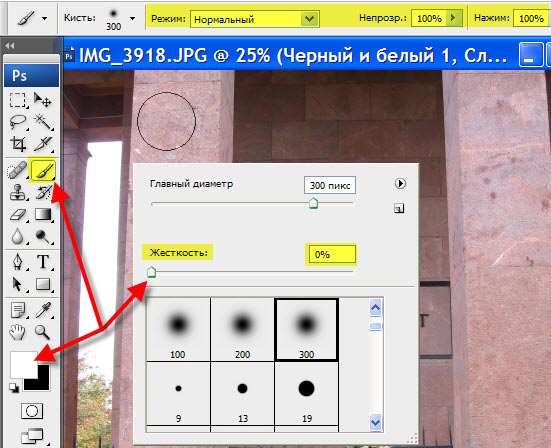The image size is (551, 448).
Task: Collapse the toolbox with double-arrow
Action: pos(10,46)
